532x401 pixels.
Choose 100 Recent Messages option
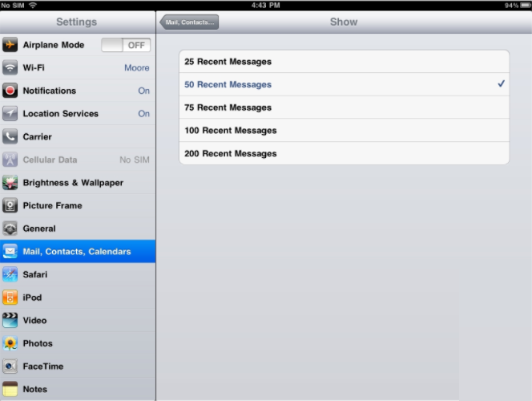pyautogui.click(x=344, y=131)
